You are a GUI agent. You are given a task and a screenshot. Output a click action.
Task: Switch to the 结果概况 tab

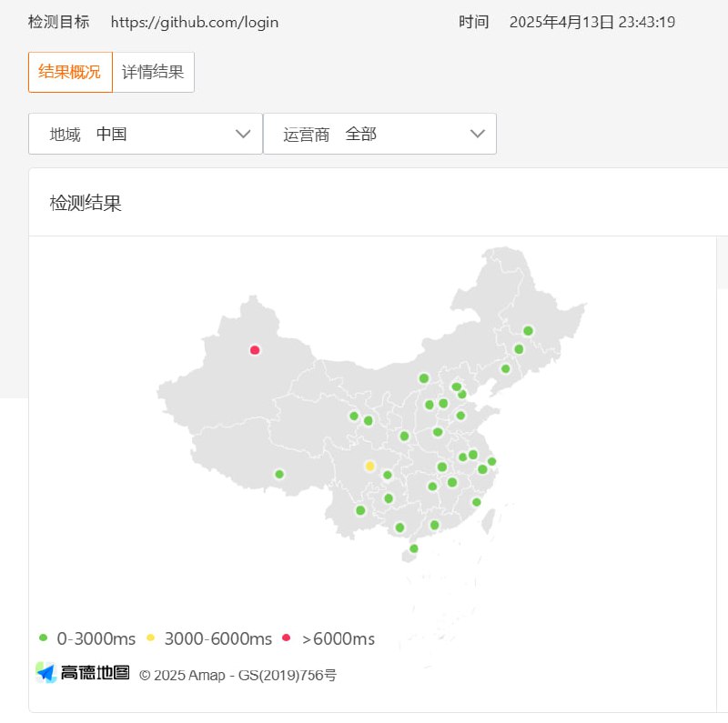70,73
